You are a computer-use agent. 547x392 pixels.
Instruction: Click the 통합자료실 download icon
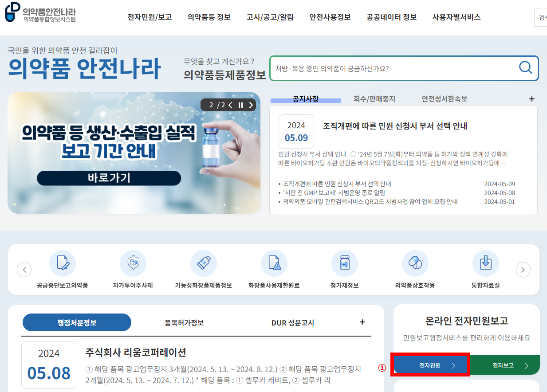(485, 263)
